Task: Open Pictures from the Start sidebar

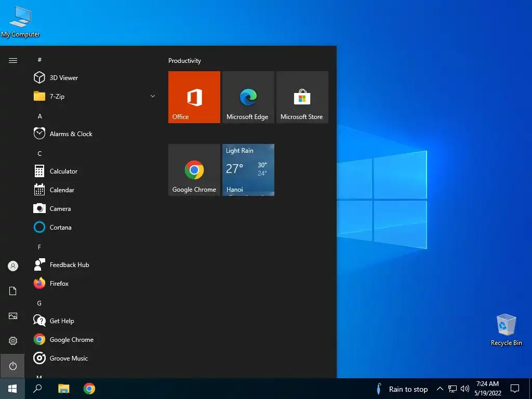Action: 13,316
